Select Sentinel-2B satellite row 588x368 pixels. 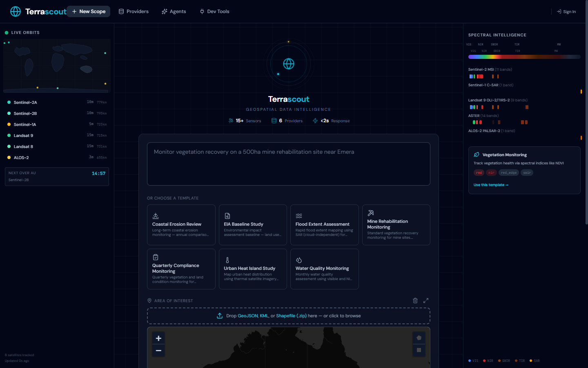tap(57, 113)
